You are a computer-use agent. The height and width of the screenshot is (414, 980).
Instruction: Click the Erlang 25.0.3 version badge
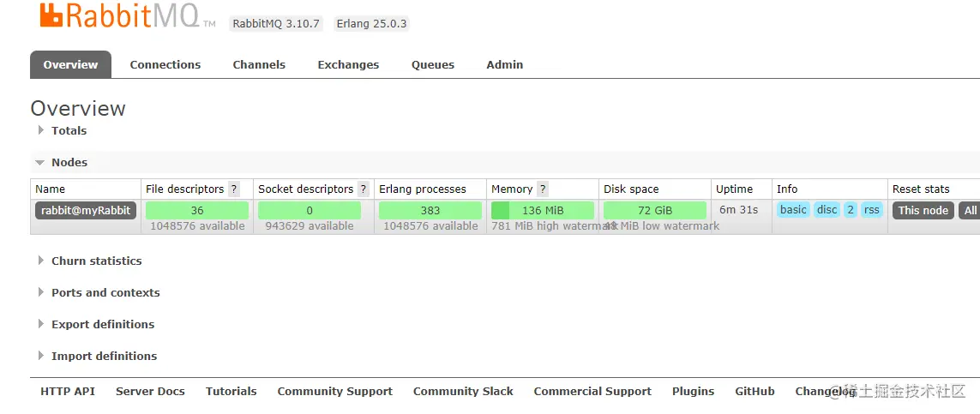371,24
